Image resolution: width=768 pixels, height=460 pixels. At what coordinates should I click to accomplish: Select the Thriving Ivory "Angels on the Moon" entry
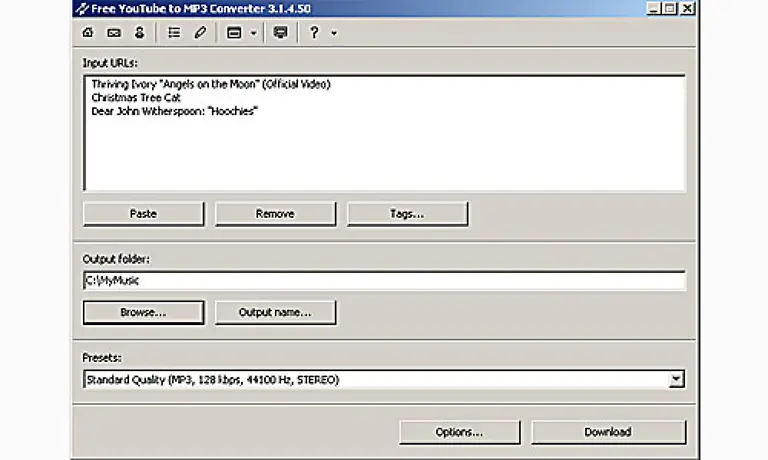(211, 84)
